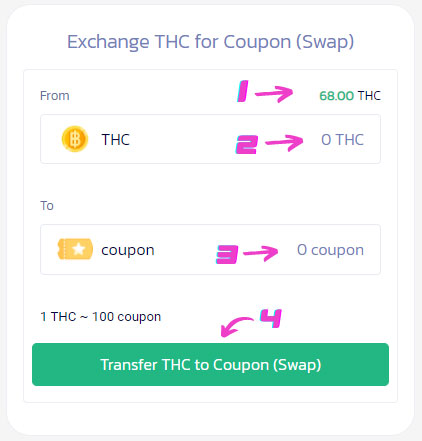The image size is (422, 441).
Task: Select the THC currency label
Action: [115, 139]
